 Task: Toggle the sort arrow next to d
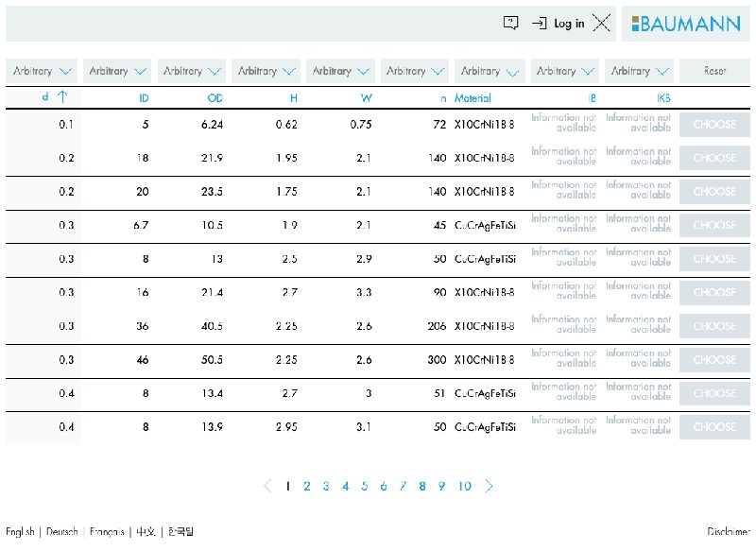pyautogui.click(x=62, y=97)
